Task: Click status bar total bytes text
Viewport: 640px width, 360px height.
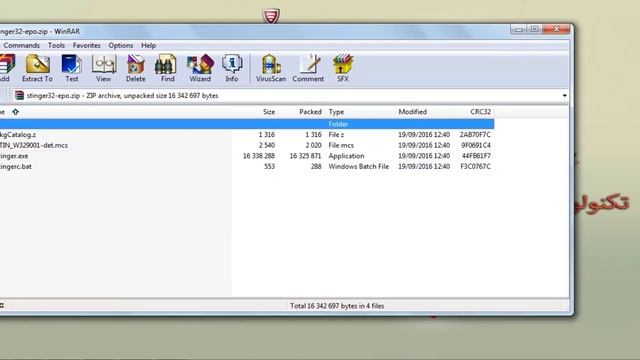Action: (x=337, y=306)
